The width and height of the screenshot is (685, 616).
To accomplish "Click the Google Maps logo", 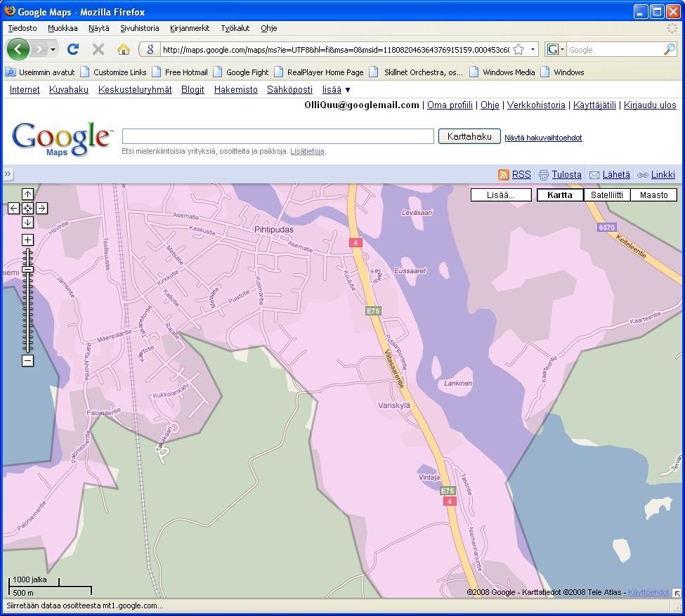I will 62,138.
